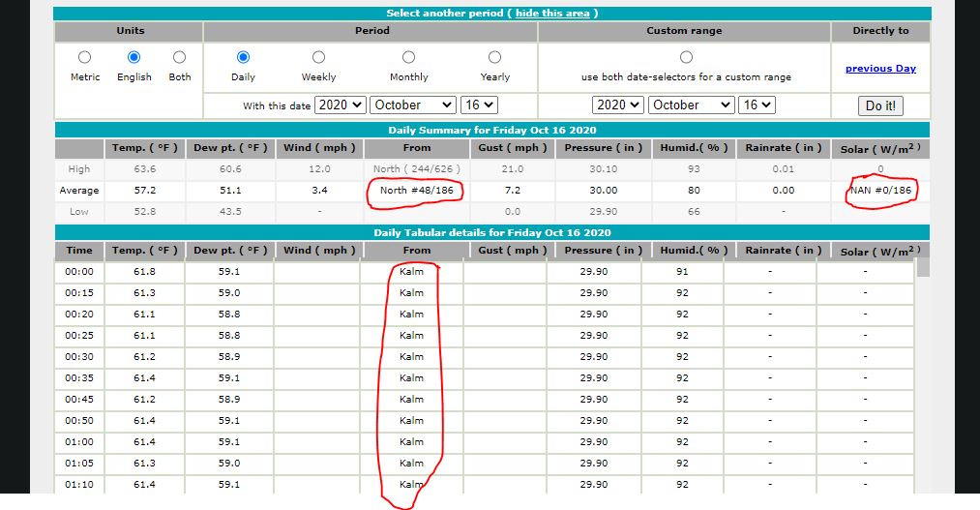This screenshot has width=980, height=510.
Task: Choose the Yearly period radio button
Action: [x=495, y=57]
